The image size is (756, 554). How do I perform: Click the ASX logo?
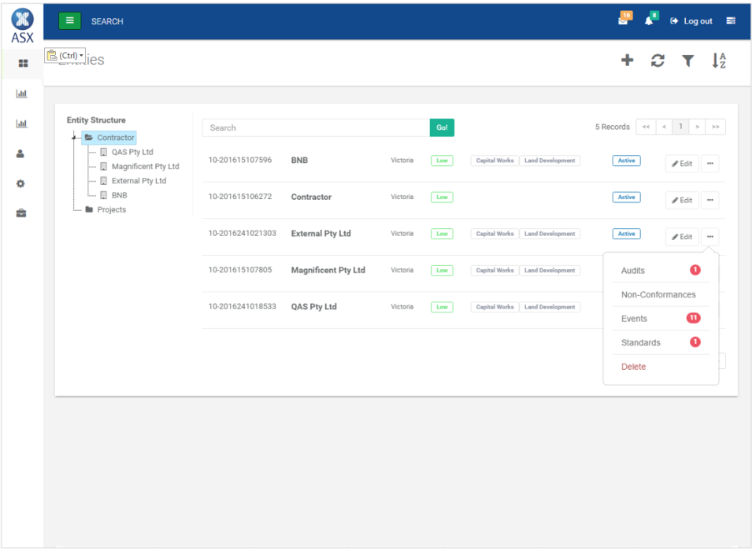point(22,26)
